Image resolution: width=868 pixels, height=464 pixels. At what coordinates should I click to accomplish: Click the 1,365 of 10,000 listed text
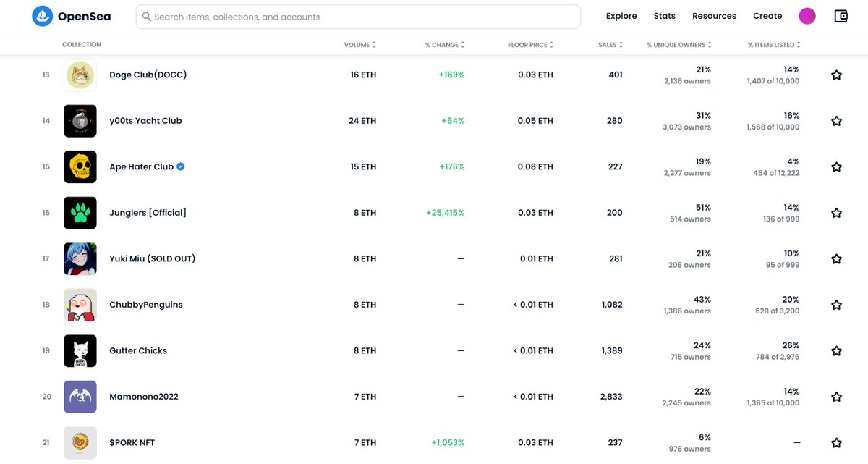(x=773, y=403)
